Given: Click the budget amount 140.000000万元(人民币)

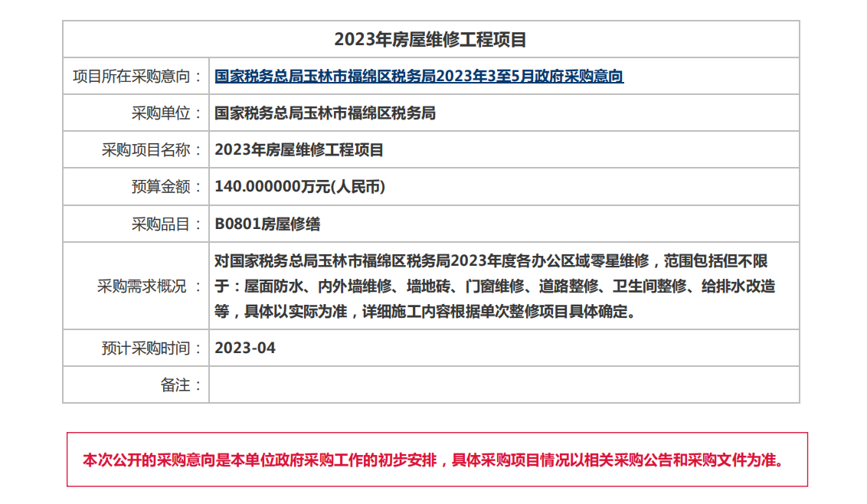Looking at the screenshot, I should coord(299,187).
